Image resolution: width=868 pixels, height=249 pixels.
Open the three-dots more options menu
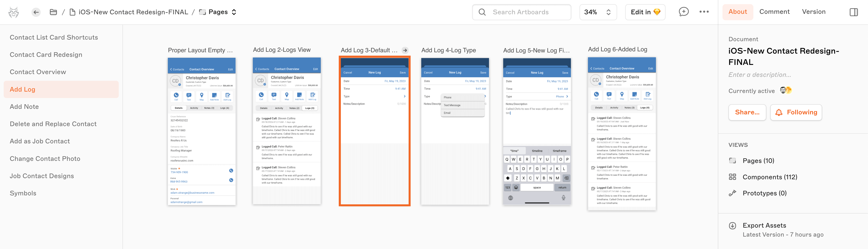pos(704,12)
